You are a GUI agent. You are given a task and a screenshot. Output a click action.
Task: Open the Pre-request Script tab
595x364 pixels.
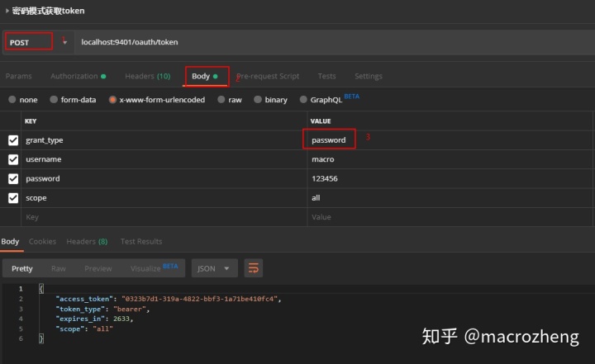(x=268, y=76)
